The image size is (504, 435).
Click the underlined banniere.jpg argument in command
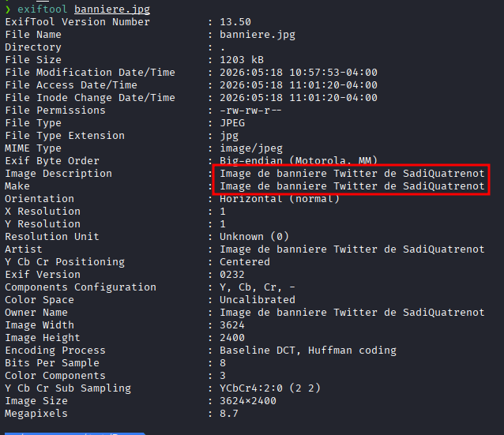pyautogui.click(x=112, y=9)
